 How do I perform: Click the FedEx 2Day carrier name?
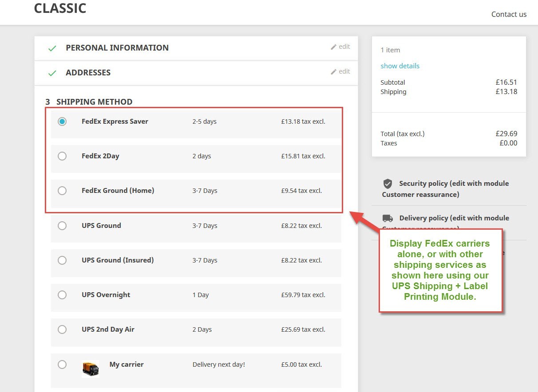(x=100, y=156)
